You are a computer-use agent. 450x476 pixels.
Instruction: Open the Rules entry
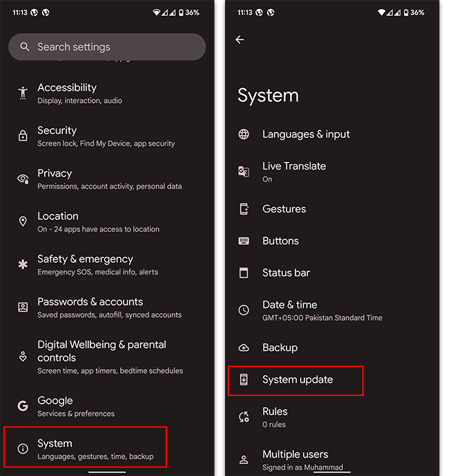point(275,417)
